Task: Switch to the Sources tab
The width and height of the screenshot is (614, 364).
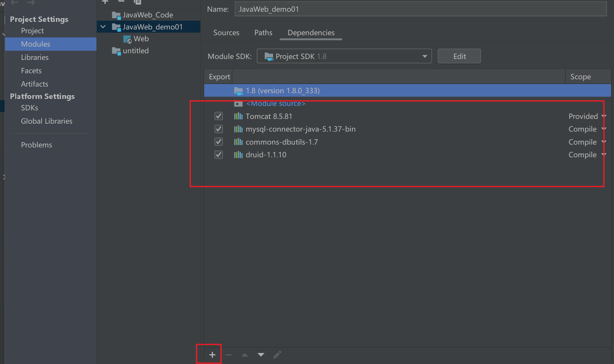Action: 226,33
